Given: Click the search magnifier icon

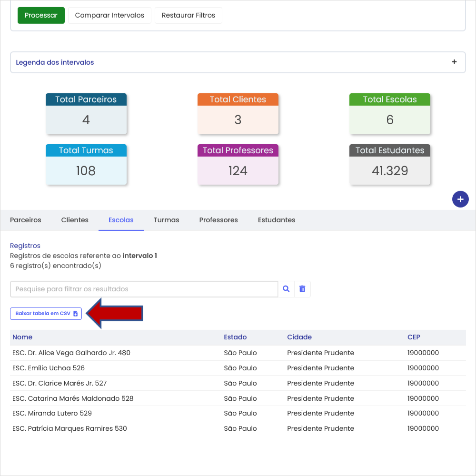Looking at the screenshot, I should click(286, 289).
